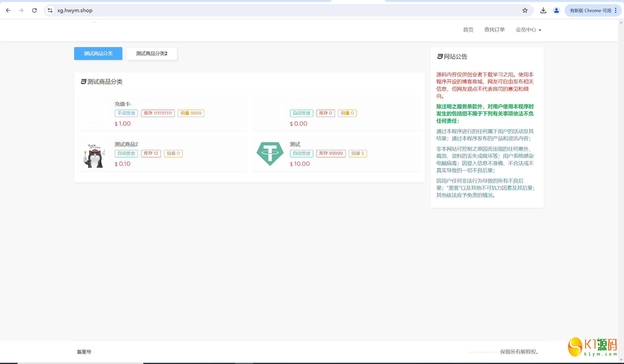
Task: Open the 充值卡 product title
Action: click(x=123, y=104)
